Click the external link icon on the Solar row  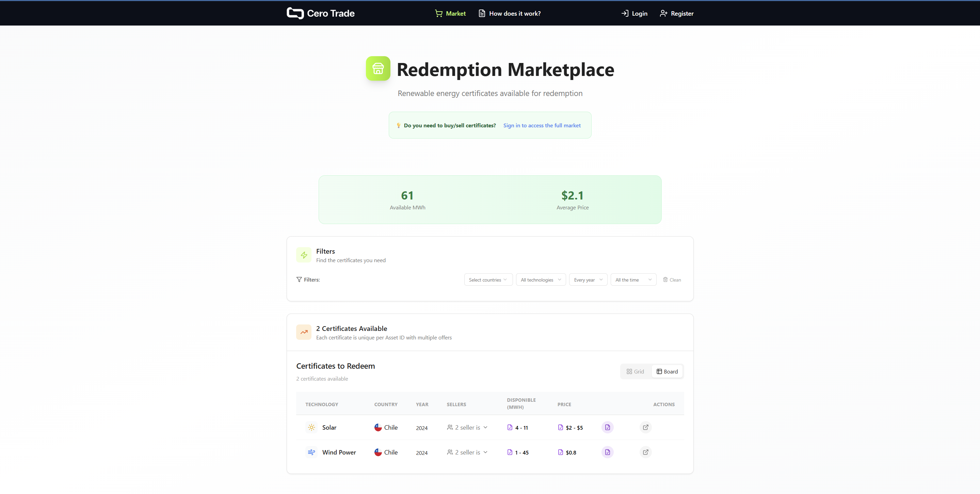tap(645, 427)
